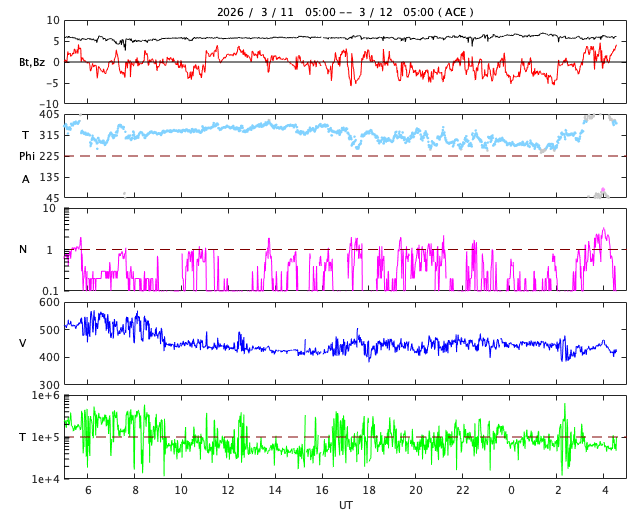Click the 1e+4 tick label at bottom left
Image resolution: width=640 pixels, height=512 pixels.
(45, 479)
